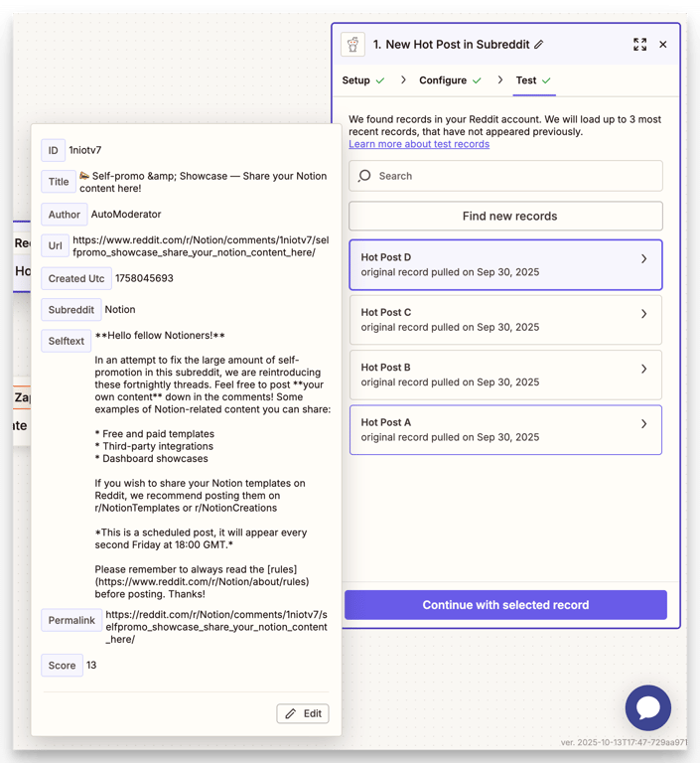Viewport: 700px width, 763px height.
Task: Click the Subreddit field label
Action: (x=71, y=310)
